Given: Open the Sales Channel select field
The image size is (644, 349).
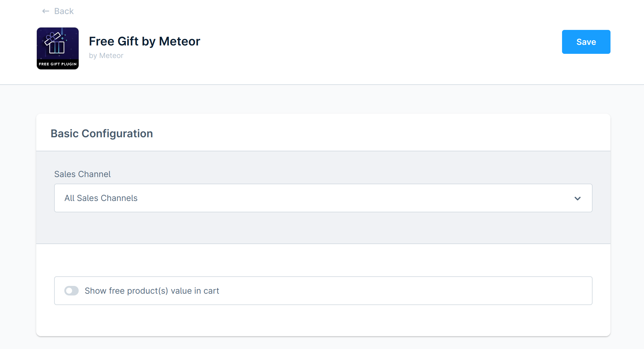Looking at the screenshot, I should coord(323,198).
